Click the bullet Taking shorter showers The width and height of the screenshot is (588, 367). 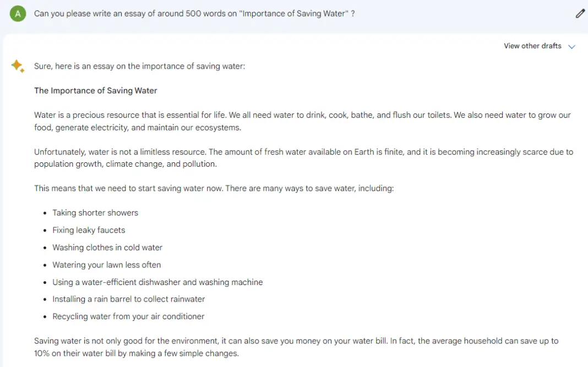click(x=95, y=212)
